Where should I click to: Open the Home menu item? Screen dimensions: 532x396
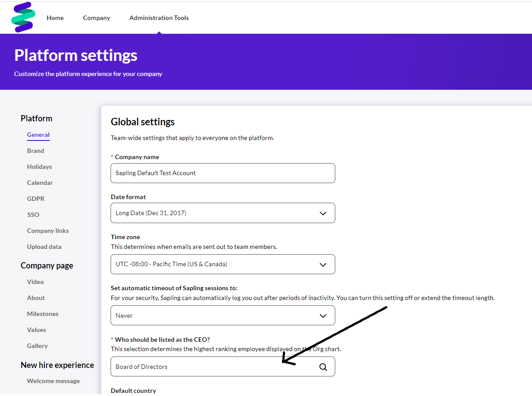(x=55, y=18)
